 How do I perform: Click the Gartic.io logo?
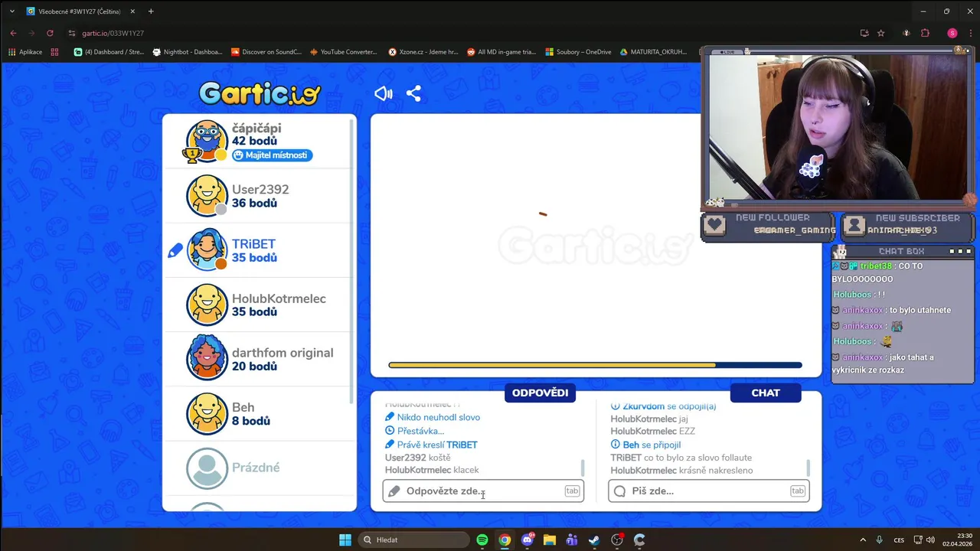[260, 93]
